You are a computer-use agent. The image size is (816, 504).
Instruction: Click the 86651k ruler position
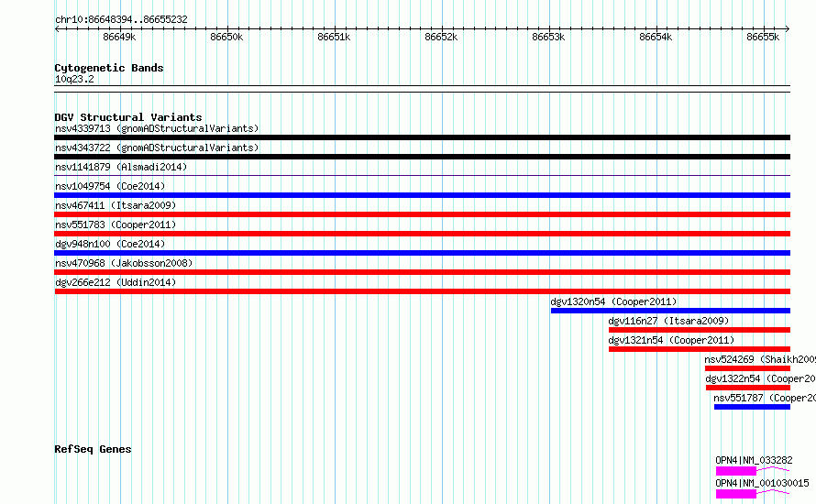334,37
